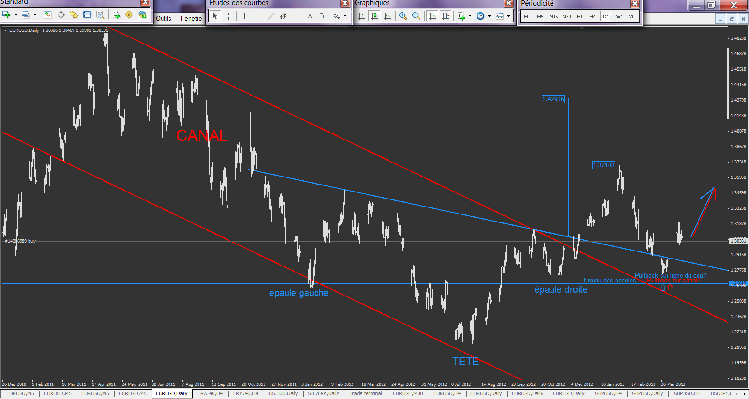This screenshot has height=399, width=749.
Task: Open the Strategy Tester icon
Action: pos(100,15)
